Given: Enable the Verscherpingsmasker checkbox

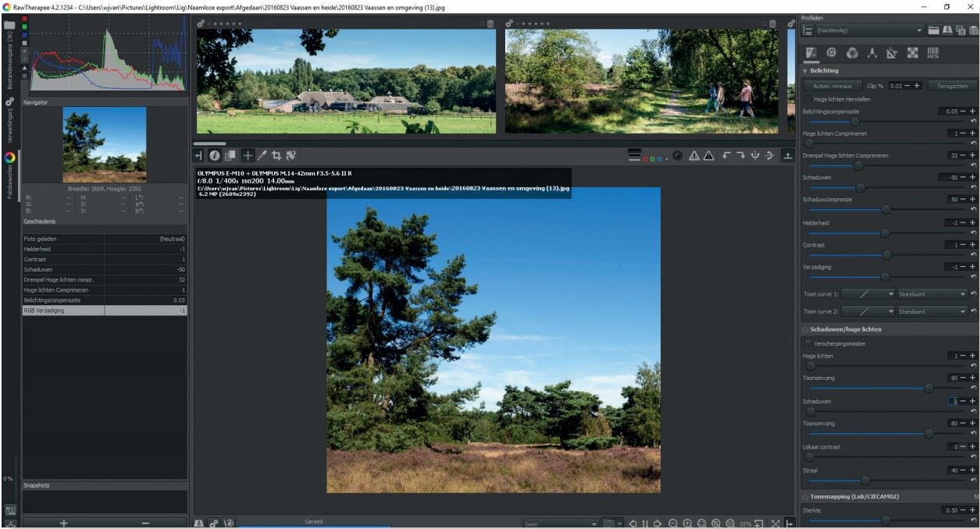Looking at the screenshot, I should point(808,343).
